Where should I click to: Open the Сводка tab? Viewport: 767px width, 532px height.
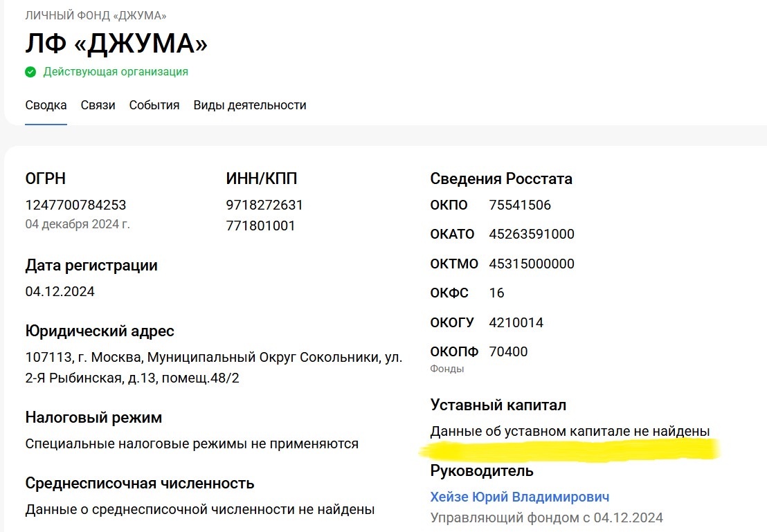pos(46,105)
